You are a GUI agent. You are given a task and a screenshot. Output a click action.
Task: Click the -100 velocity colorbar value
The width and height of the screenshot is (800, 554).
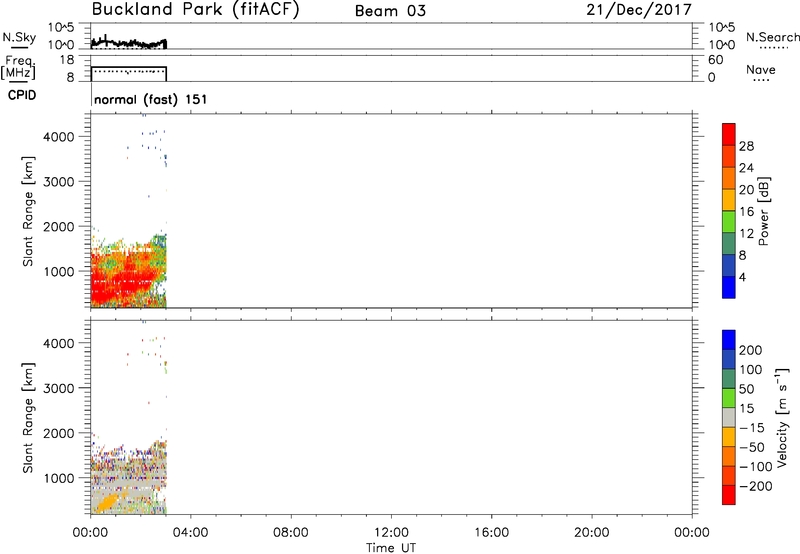point(755,467)
